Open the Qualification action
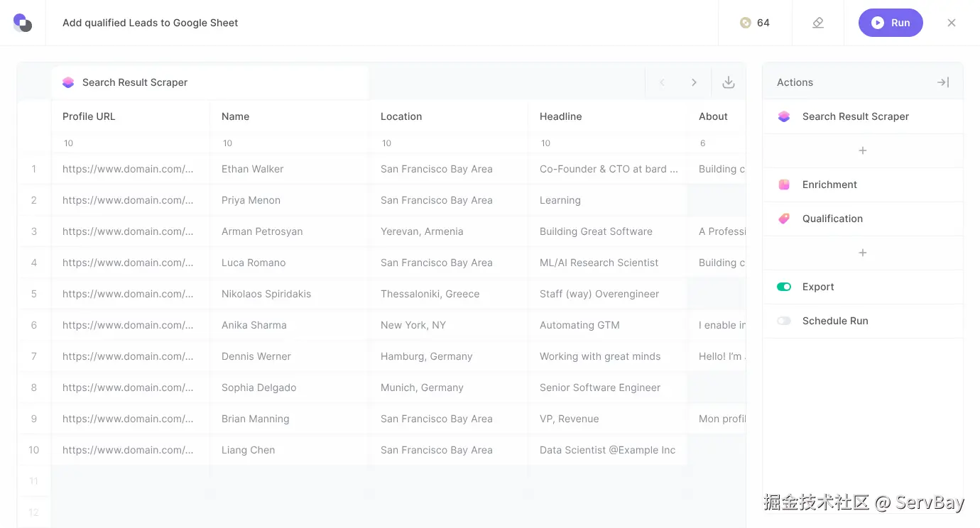This screenshot has height=528, width=980. pos(863,219)
